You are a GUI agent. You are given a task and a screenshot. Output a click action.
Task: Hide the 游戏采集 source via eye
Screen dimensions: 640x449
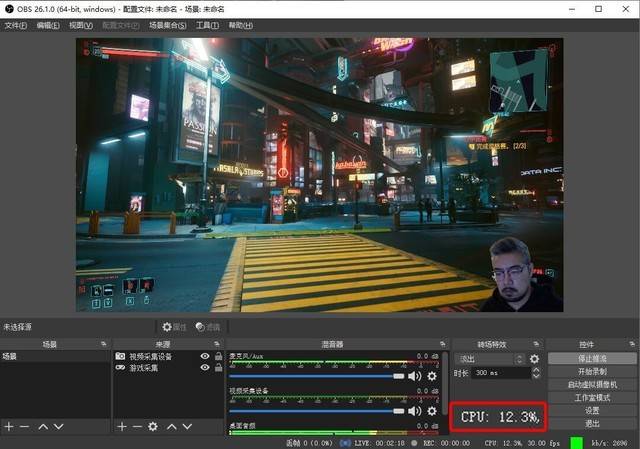click(205, 368)
